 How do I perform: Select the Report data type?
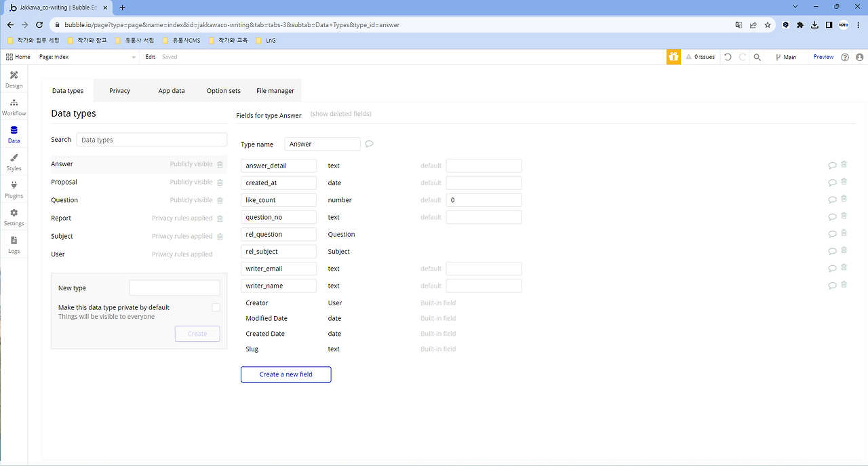(x=138, y=218)
